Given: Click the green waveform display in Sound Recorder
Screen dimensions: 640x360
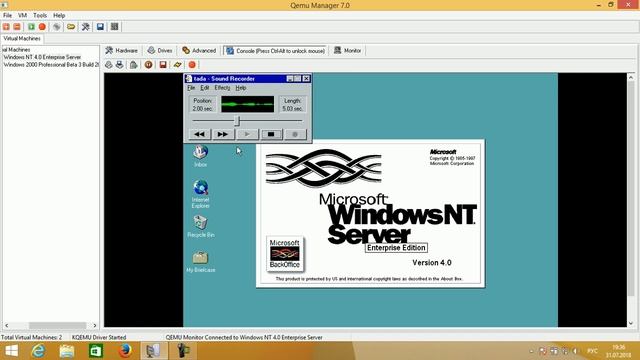Looking at the screenshot, I should coord(248,104).
